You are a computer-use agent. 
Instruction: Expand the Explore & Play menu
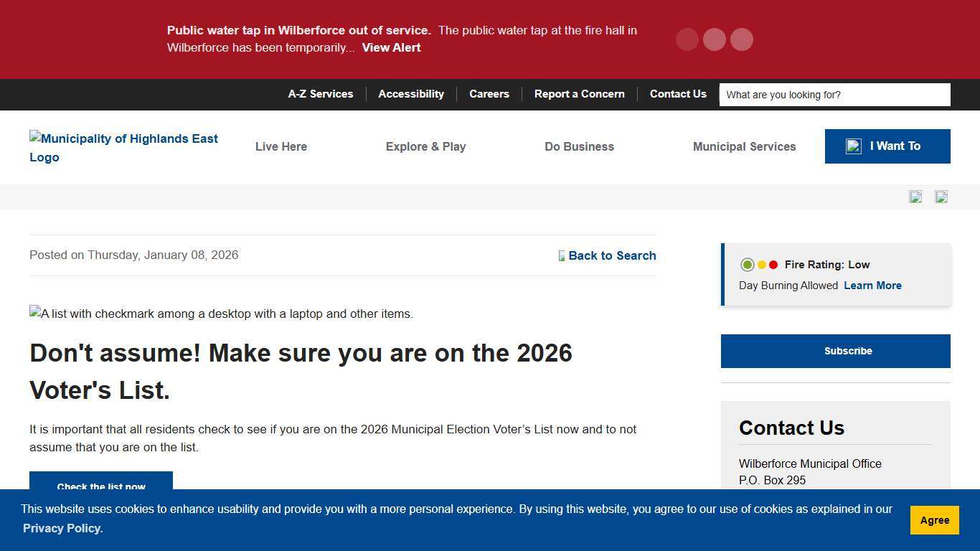(425, 146)
